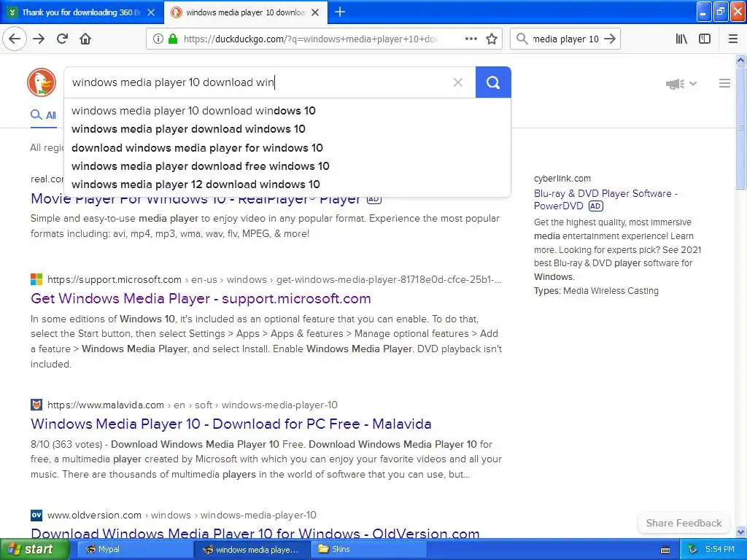The height and width of the screenshot is (560, 747).
Task: Choose suggestion 'windows media player 12 download windows 10'
Action: pyautogui.click(x=196, y=184)
